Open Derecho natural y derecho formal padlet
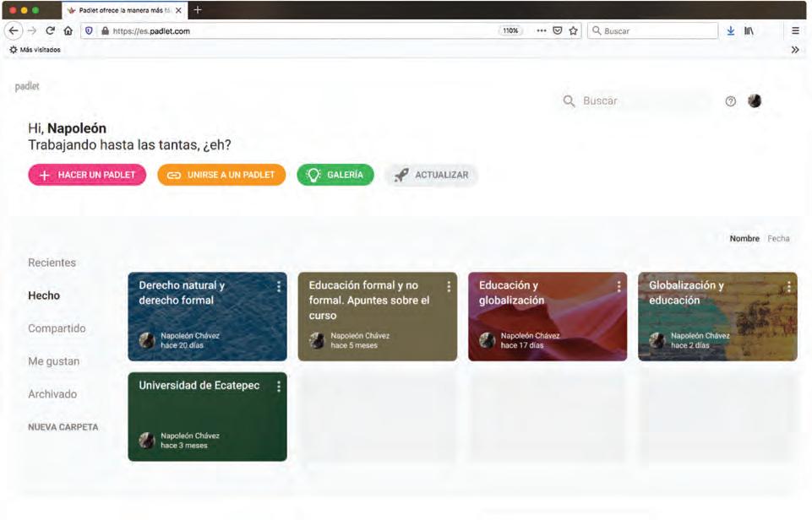This screenshot has height=520, width=812. (x=207, y=317)
